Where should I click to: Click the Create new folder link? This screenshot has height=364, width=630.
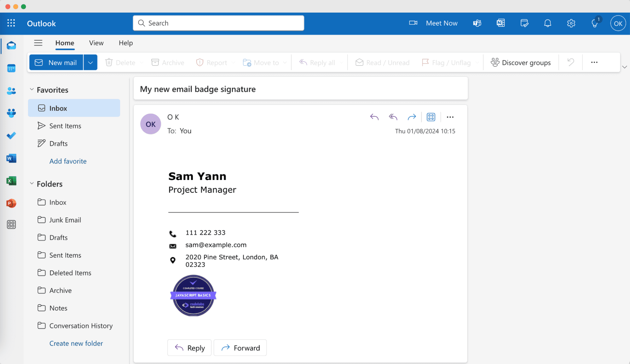pyautogui.click(x=76, y=343)
